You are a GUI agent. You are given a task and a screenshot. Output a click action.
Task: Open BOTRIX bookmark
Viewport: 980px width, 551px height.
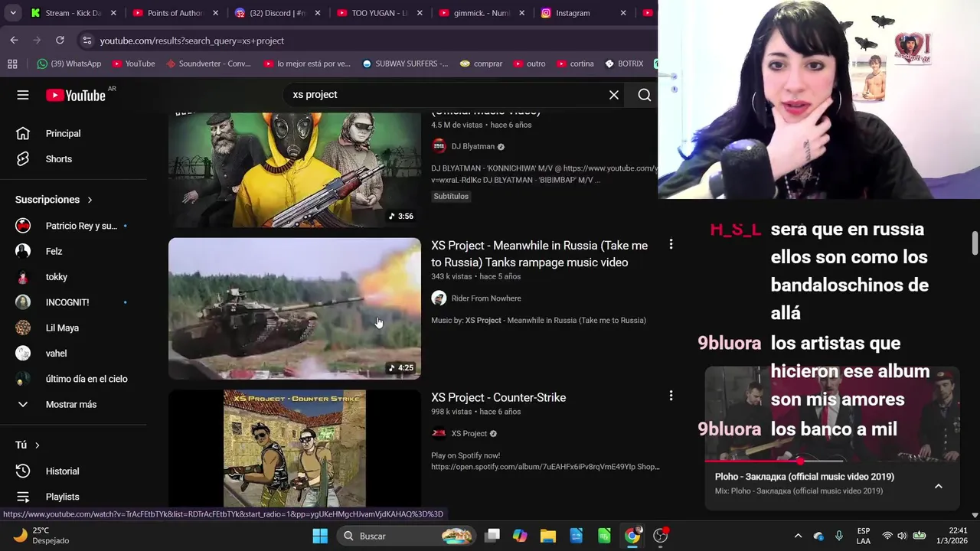624,64
